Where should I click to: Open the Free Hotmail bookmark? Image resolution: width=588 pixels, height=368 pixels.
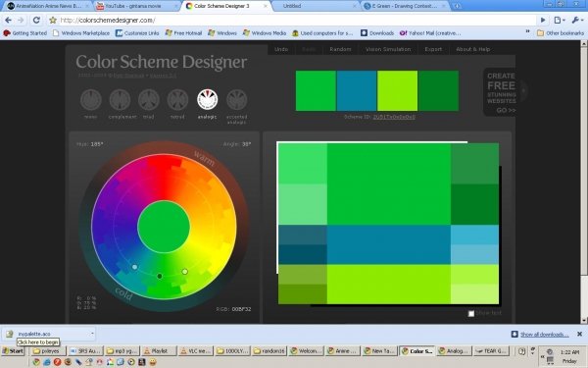pos(183,33)
